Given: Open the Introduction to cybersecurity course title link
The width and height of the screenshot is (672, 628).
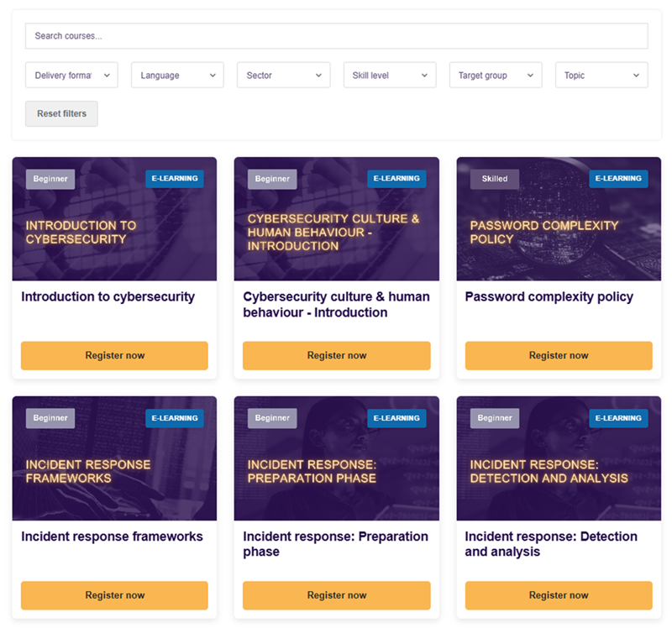Looking at the screenshot, I should pyautogui.click(x=108, y=296).
